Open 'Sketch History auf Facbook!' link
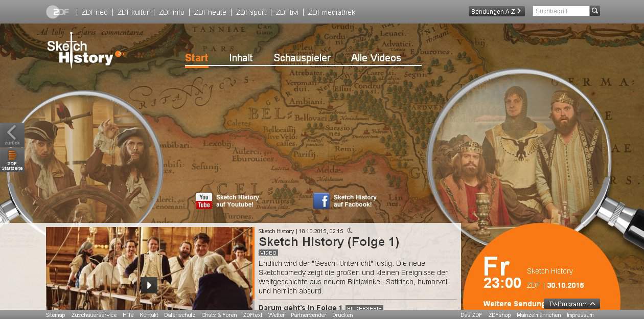Screen dimensions: 644x319 pos(355,201)
